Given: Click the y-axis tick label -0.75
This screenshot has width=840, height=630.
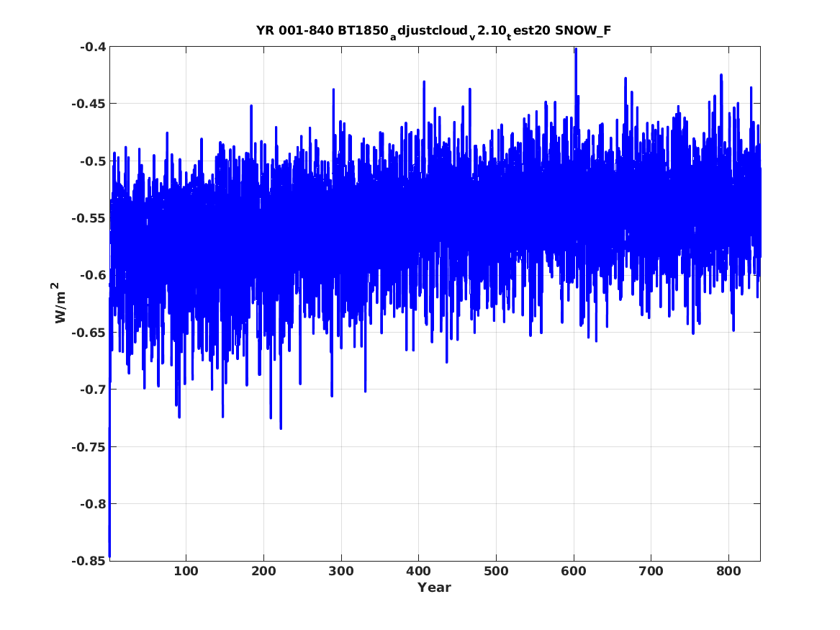Looking at the screenshot, I should pos(89,446).
